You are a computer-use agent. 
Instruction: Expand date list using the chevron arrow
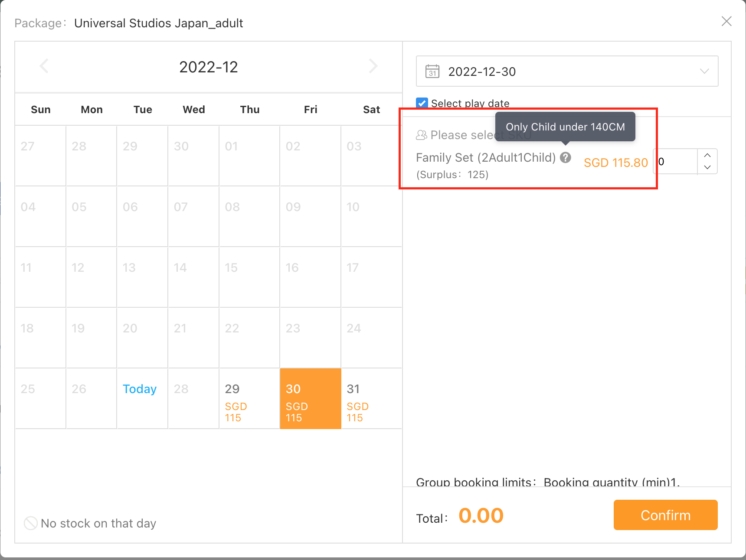(704, 72)
